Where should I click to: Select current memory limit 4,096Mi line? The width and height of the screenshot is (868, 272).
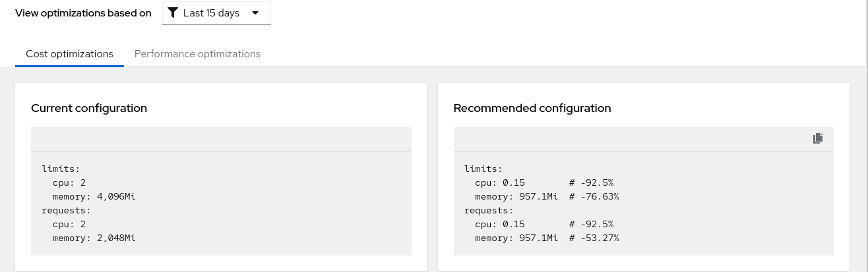click(94, 196)
